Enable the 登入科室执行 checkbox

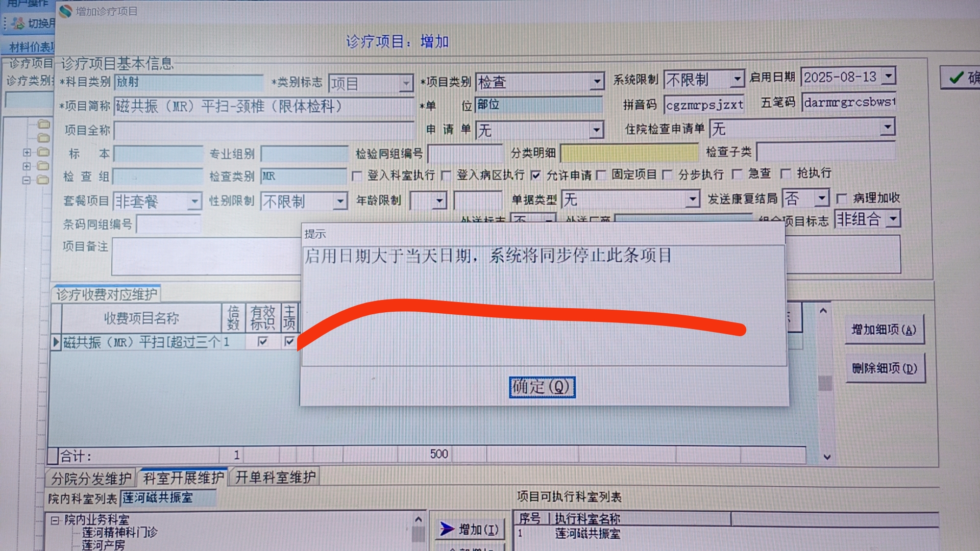click(x=357, y=176)
